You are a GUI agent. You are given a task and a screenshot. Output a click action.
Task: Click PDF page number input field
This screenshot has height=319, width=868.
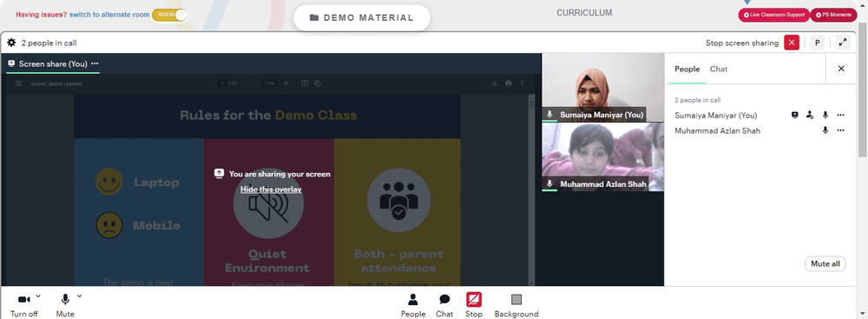(222, 83)
